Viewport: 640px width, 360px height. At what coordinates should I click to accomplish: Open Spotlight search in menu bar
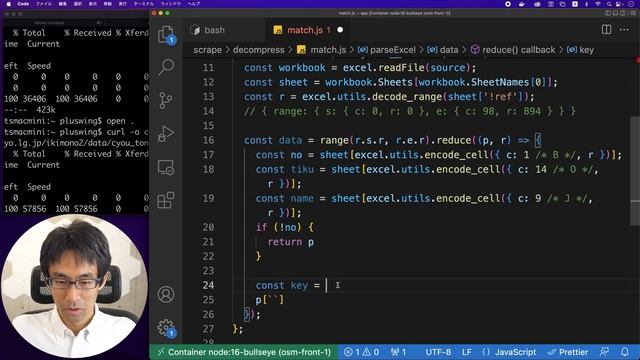(x=609, y=4)
